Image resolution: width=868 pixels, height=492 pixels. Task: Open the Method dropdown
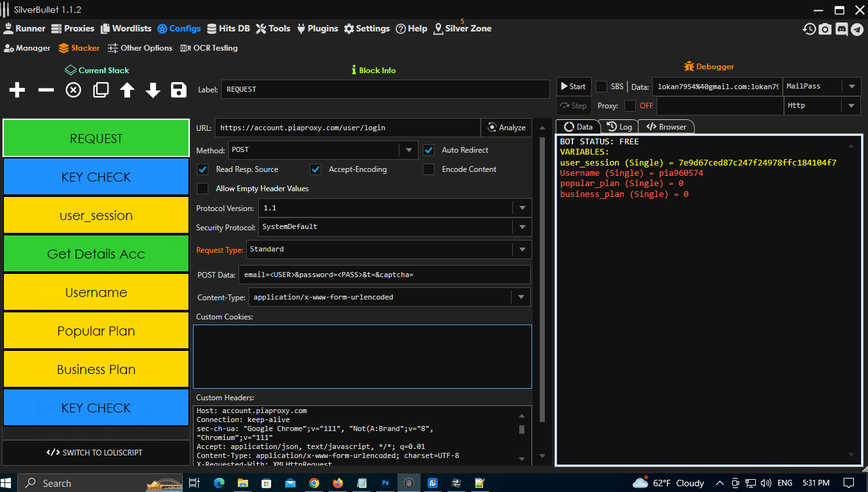tap(408, 149)
